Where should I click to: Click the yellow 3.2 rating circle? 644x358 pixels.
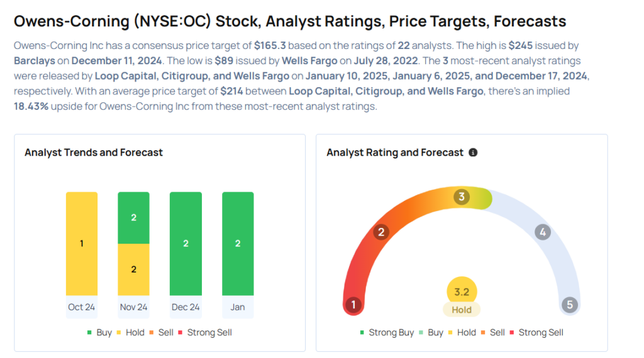pyautogui.click(x=462, y=292)
